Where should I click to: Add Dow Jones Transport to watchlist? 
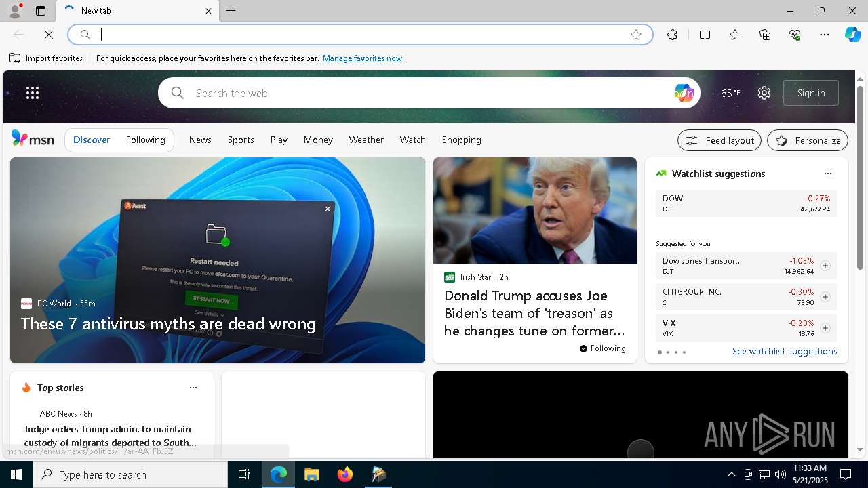click(825, 266)
